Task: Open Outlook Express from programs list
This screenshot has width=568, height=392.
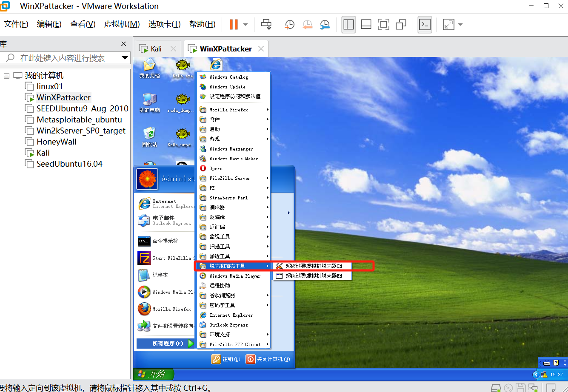Action: [233, 325]
